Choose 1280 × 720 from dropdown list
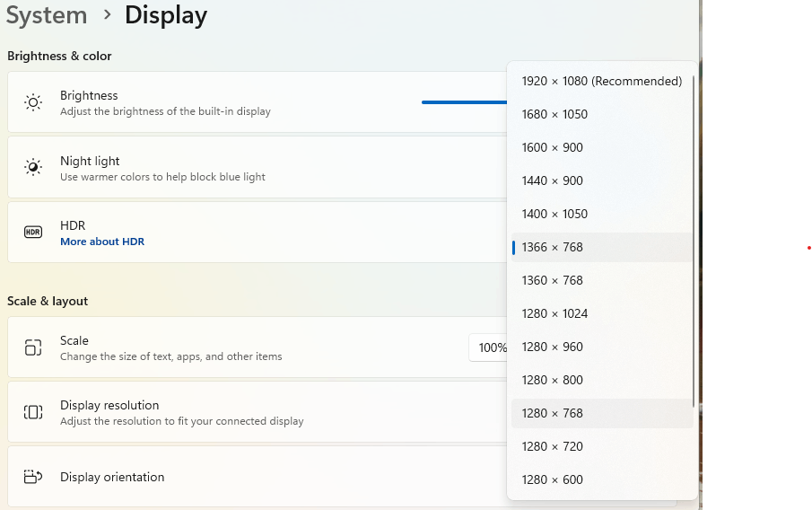 pyautogui.click(x=602, y=446)
